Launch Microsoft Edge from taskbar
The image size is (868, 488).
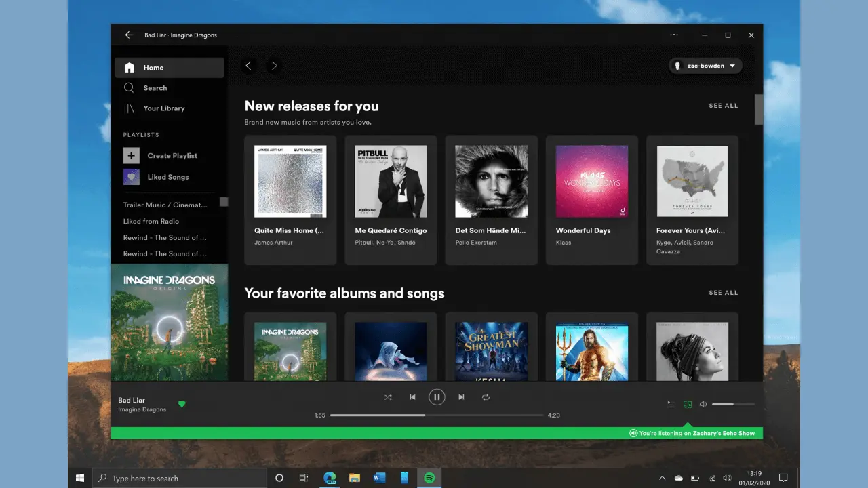tap(330, 478)
